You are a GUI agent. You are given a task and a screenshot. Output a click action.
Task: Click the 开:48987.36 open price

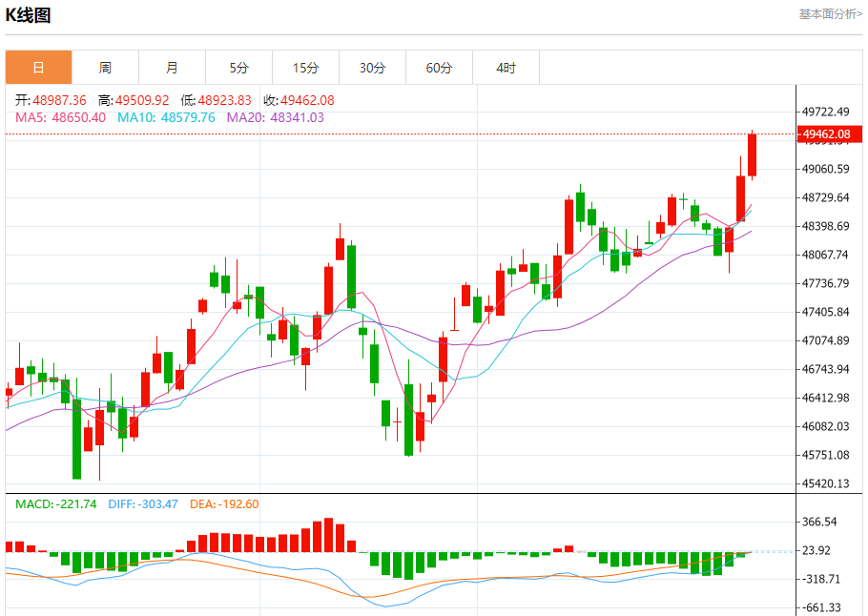pyautogui.click(x=51, y=100)
